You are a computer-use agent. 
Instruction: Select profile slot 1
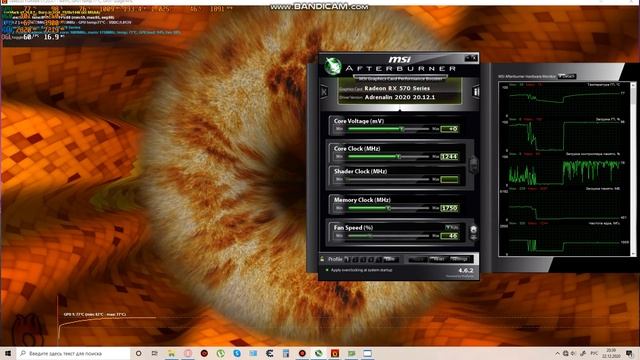(347, 260)
